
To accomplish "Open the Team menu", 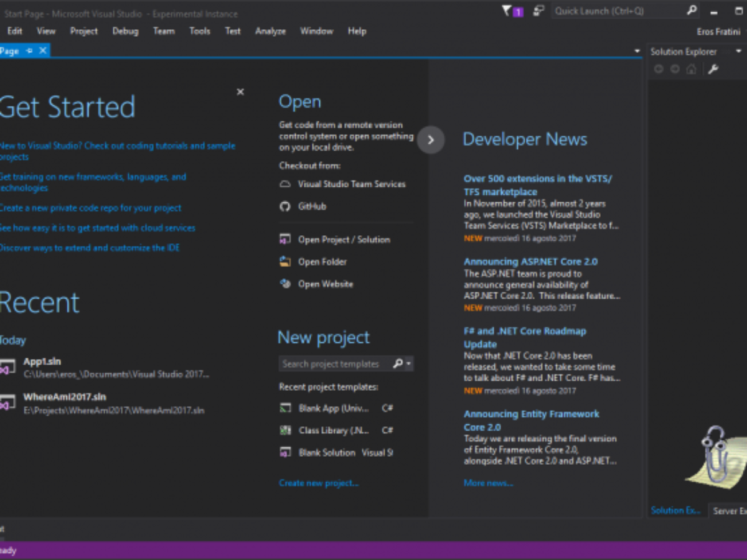I will click(x=164, y=31).
